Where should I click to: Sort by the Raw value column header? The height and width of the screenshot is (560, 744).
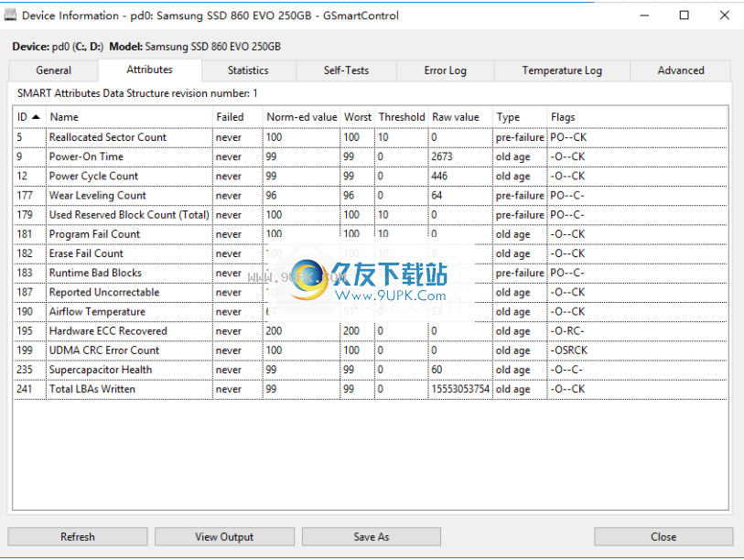pos(460,117)
